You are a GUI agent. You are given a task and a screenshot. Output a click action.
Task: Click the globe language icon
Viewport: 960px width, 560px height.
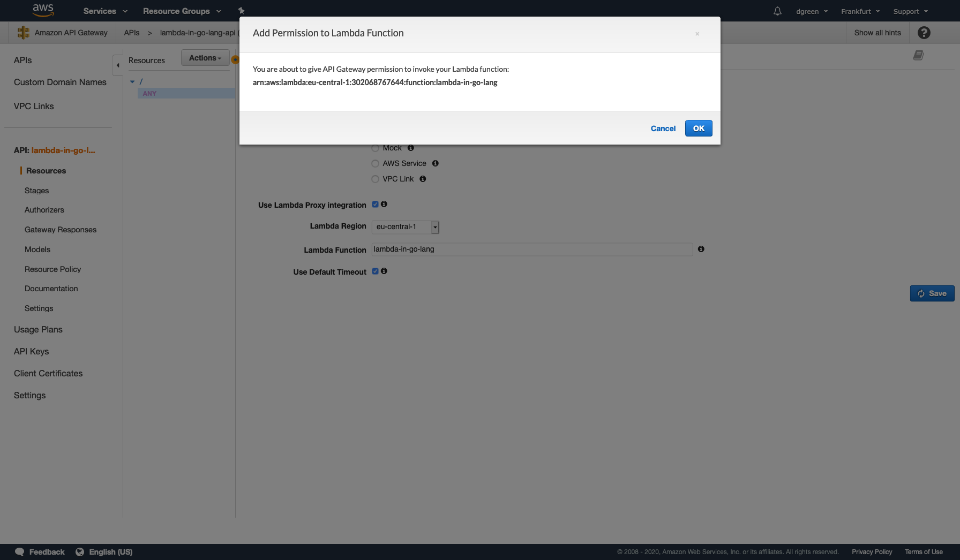click(80, 552)
